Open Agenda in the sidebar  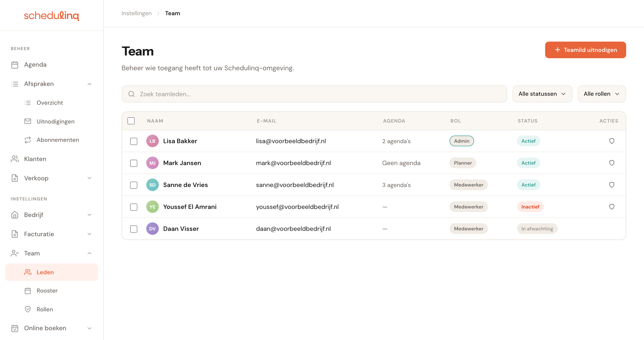coord(51,65)
